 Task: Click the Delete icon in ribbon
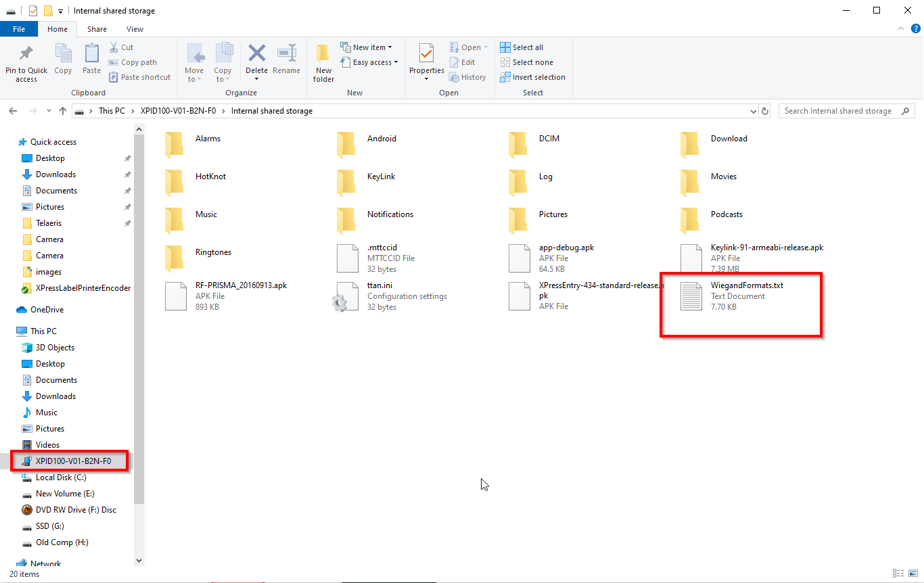pyautogui.click(x=256, y=54)
